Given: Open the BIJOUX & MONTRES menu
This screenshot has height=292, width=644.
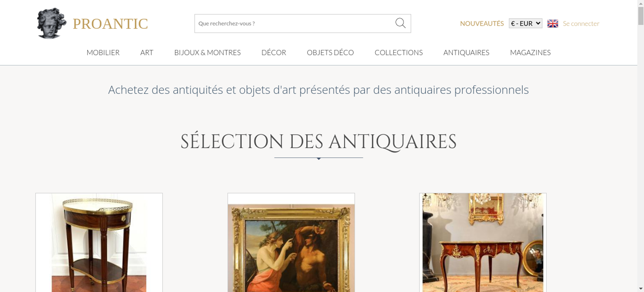Looking at the screenshot, I should pos(207,52).
